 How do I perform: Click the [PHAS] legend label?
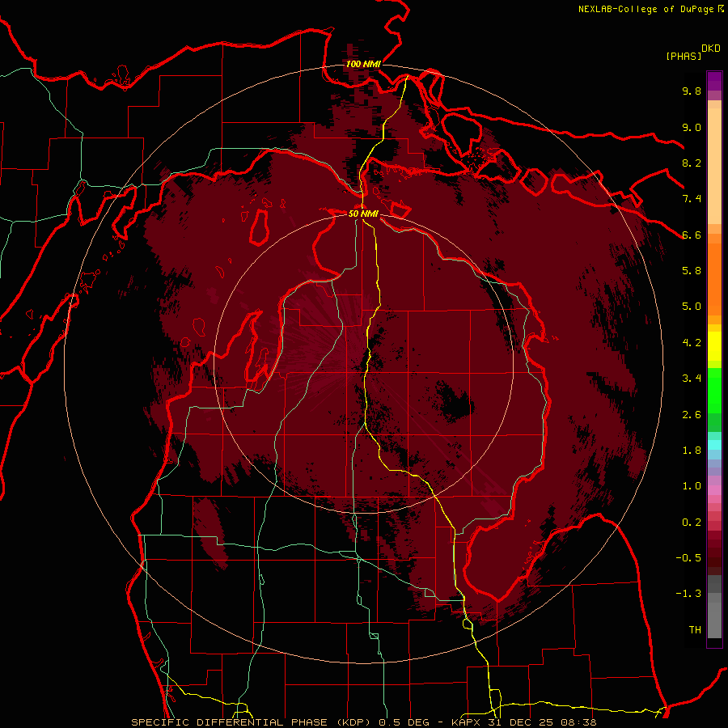(684, 57)
